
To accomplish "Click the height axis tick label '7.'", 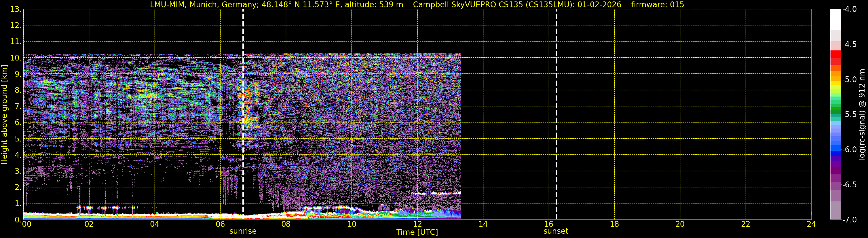I will click(x=18, y=107).
